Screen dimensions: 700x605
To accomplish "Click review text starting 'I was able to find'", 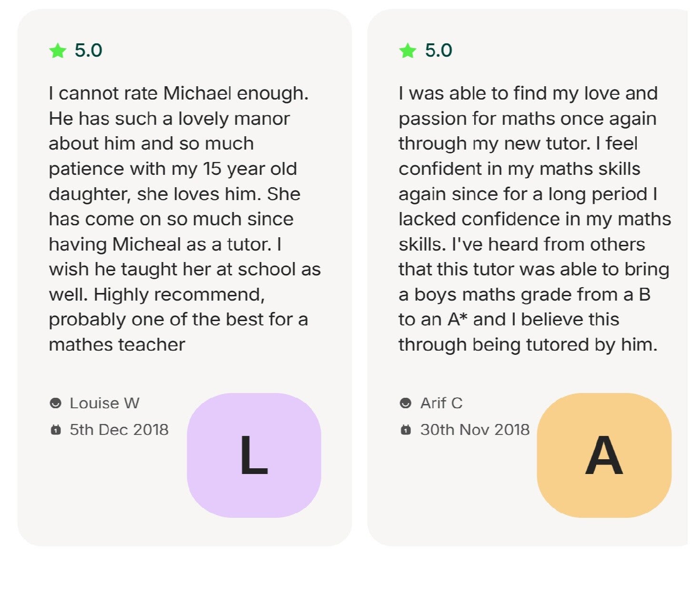I will pos(528,93).
